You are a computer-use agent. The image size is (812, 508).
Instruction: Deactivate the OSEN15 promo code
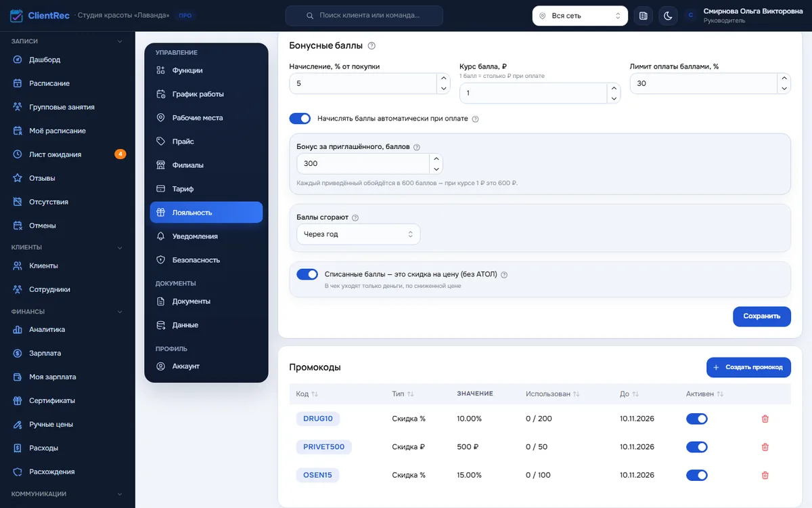(x=697, y=475)
